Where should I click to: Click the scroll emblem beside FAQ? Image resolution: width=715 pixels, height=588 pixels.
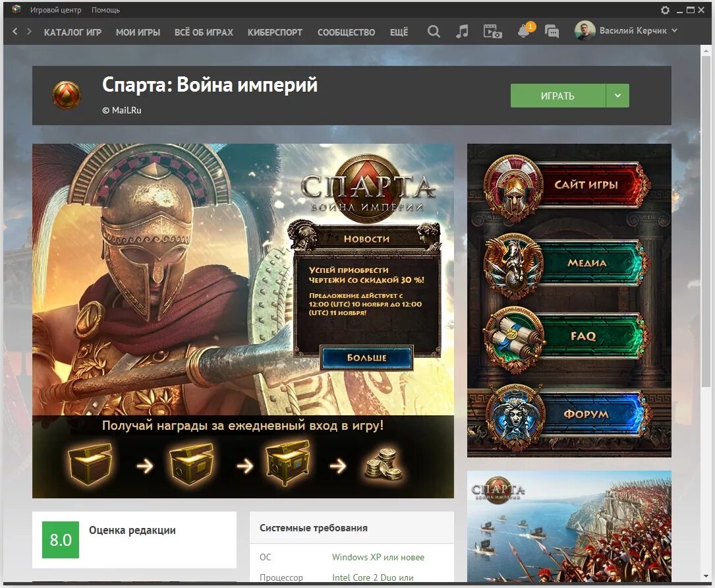pos(514,340)
